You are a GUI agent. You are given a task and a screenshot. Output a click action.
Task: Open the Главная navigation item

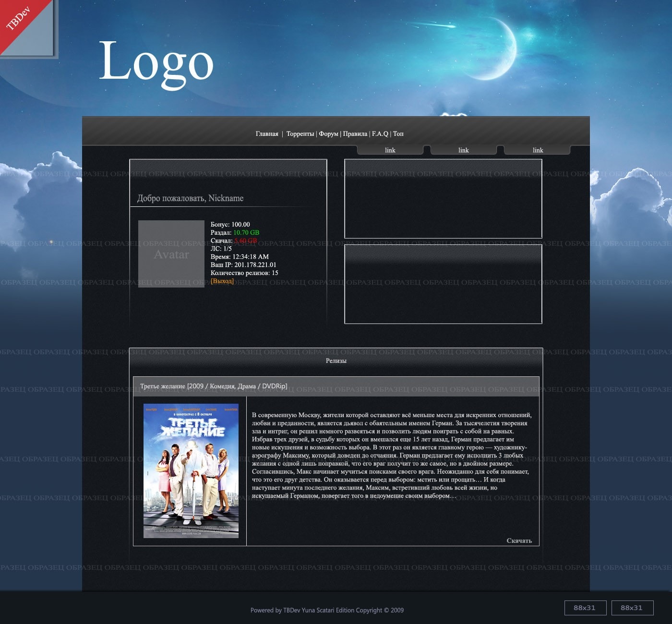coord(267,134)
